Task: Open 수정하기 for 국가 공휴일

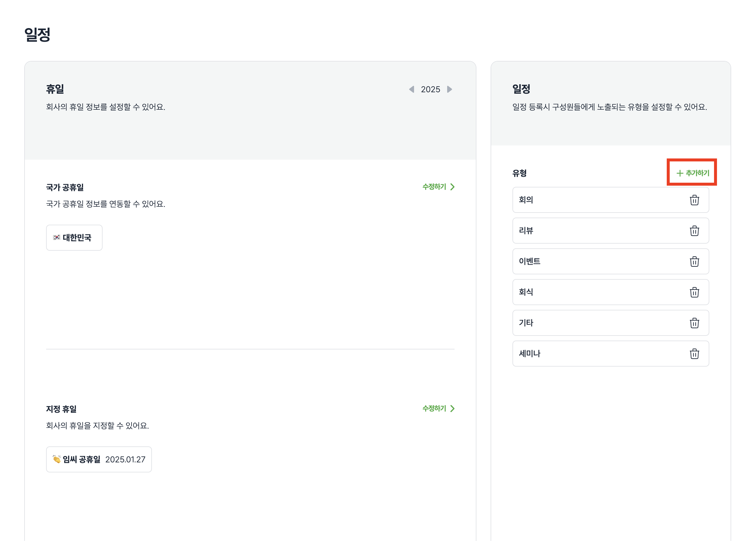Action: tap(434, 187)
